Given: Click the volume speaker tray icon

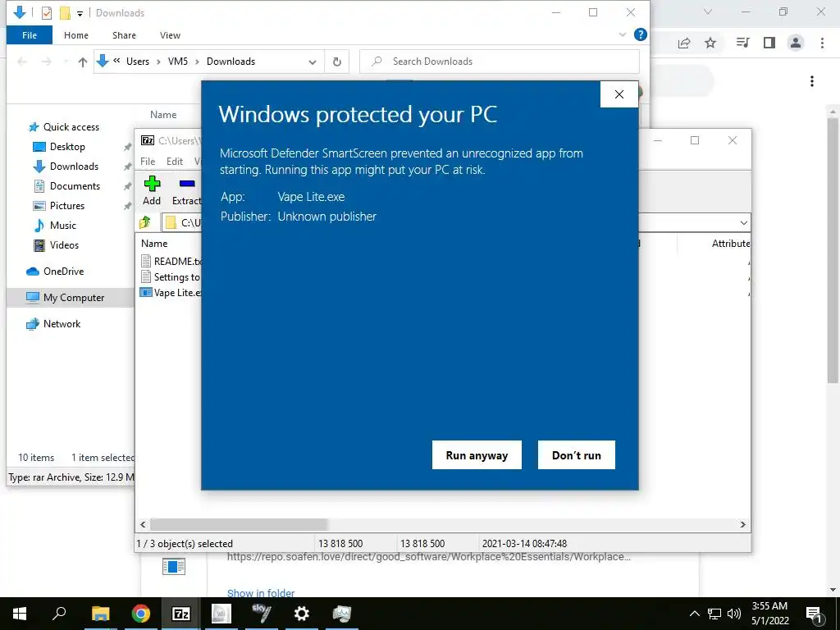Looking at the screenshot, I should [x=734, y=614].
